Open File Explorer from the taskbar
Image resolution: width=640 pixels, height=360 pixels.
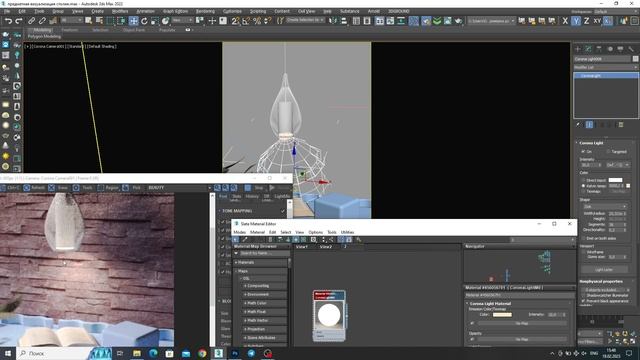(x=137, y=353)
